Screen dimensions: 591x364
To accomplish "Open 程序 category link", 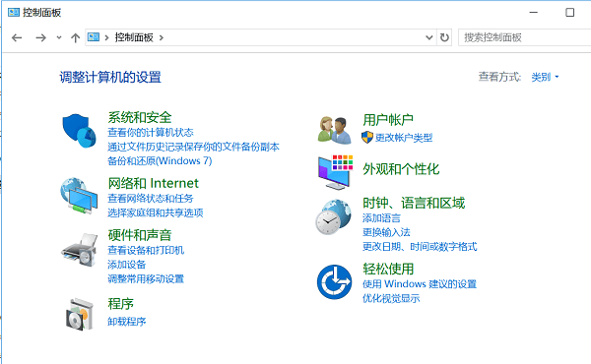I will tap(120, 304).
